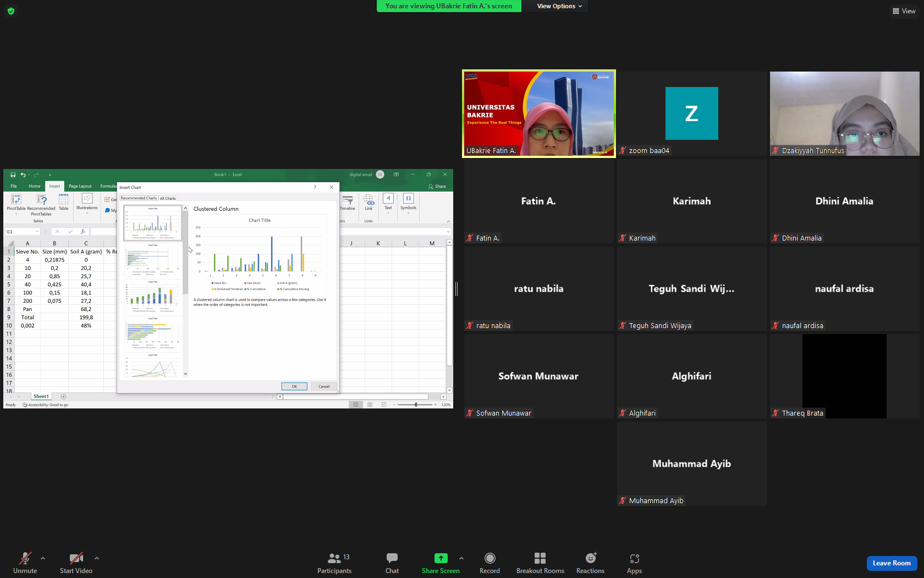The height and width of the screenshot is (578, 924).
Task: Collapse the Excel ribbon chevron
Action: tap(448, 221)
